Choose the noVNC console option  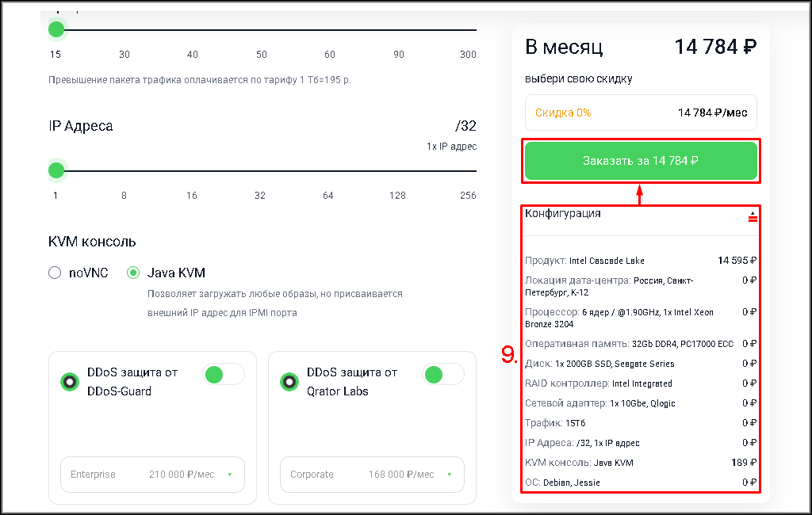point(55,273)
